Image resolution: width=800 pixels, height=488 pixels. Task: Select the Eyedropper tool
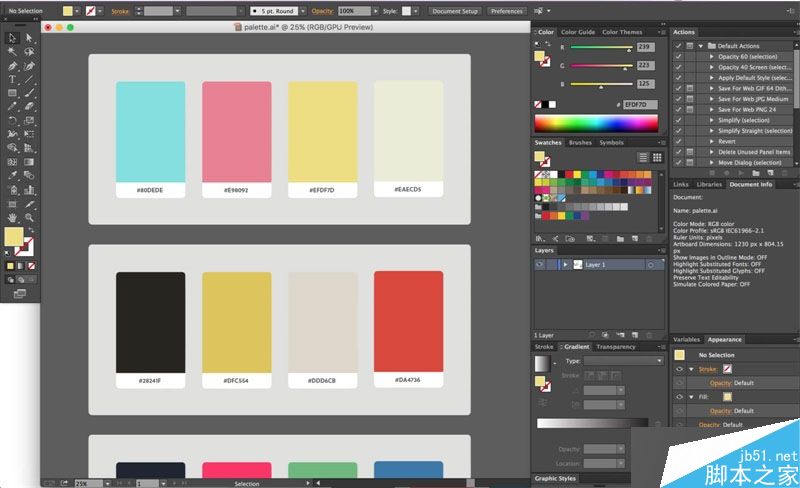(x=12, y=175)
